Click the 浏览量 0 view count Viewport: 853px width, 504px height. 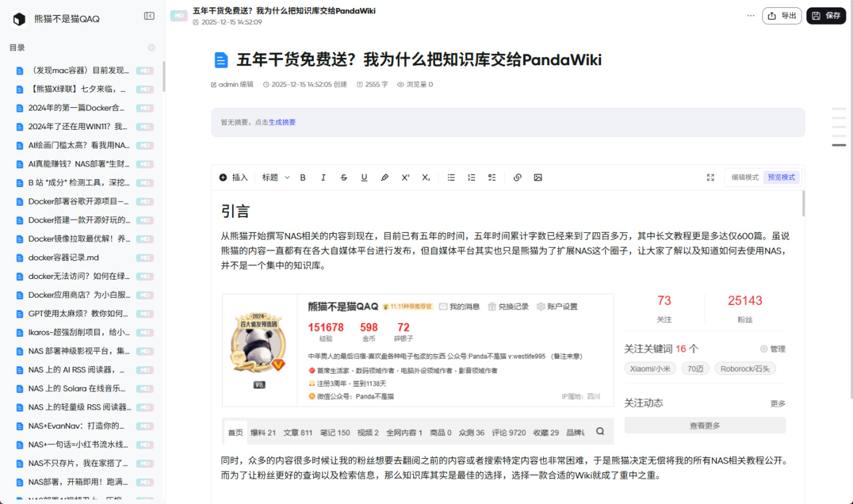(415, 85)
